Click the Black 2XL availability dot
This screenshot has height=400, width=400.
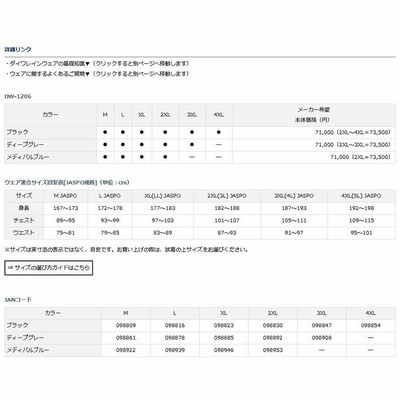165,132
